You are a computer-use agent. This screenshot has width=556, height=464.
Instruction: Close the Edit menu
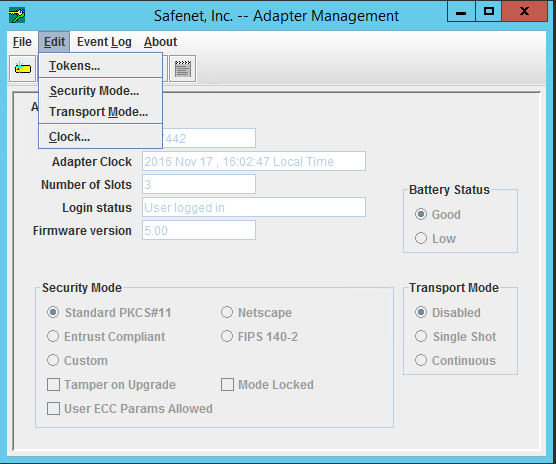tap(54, 42)
